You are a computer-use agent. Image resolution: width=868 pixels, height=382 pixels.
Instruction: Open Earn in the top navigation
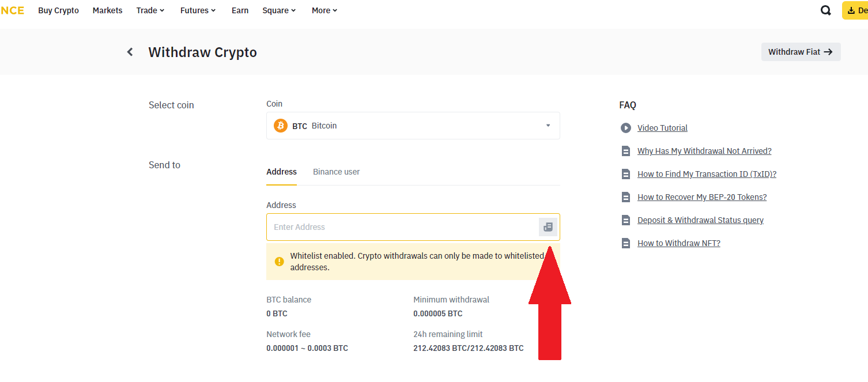point(240,10)
